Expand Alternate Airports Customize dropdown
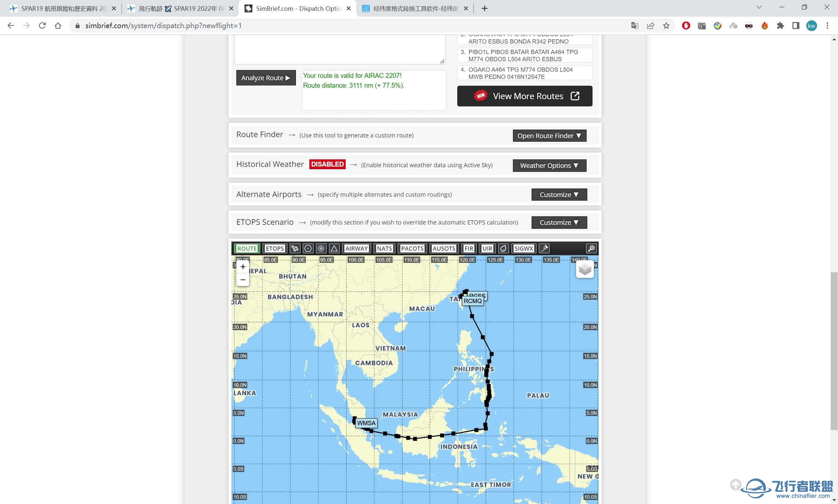This screenshot has height=504, width=838. [559, 195]
